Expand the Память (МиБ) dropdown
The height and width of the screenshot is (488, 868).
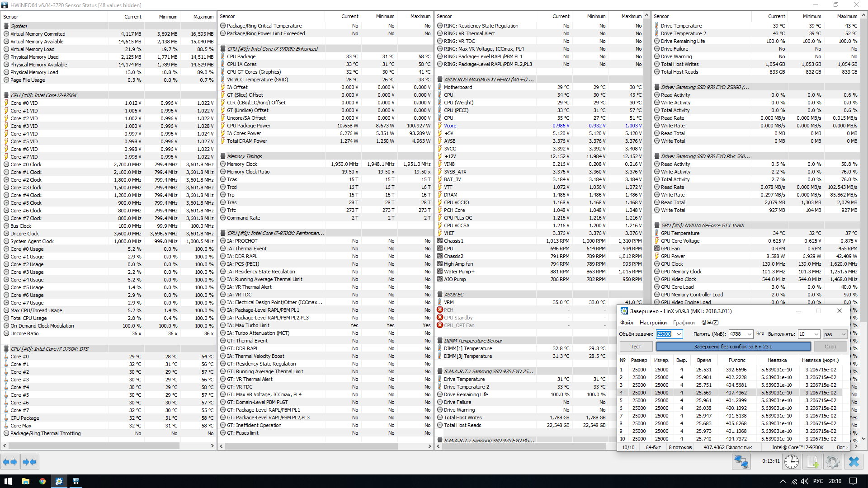(749, 334)
